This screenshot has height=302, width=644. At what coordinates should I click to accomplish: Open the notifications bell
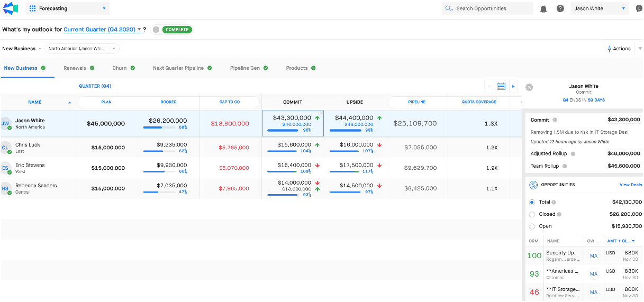point(543,8)
